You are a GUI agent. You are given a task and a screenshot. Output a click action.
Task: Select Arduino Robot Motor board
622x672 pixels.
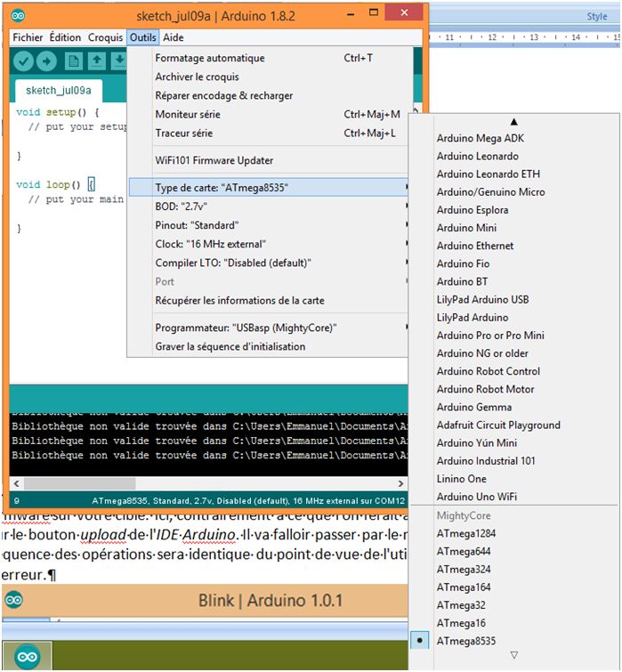click(x=514, y=389)
